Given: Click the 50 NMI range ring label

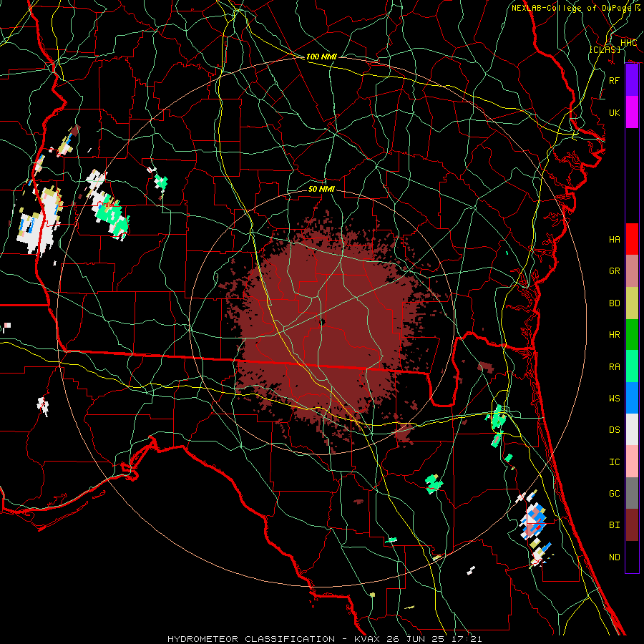Looking at the screenshot, I should 321,189.
